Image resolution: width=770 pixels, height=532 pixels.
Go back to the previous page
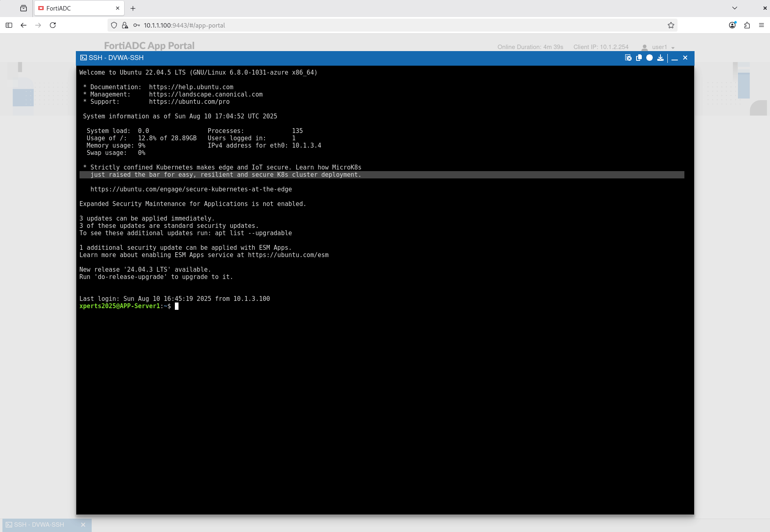[x=24, y=25]
